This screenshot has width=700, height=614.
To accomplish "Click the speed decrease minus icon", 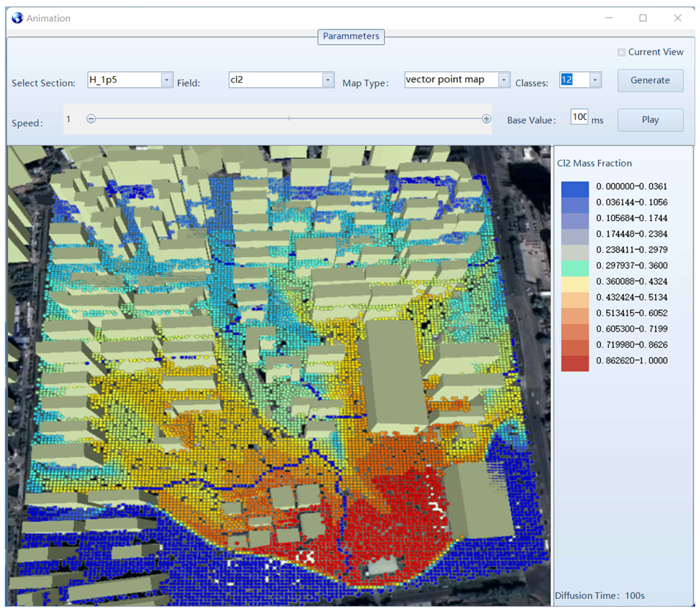I will 91,119.
